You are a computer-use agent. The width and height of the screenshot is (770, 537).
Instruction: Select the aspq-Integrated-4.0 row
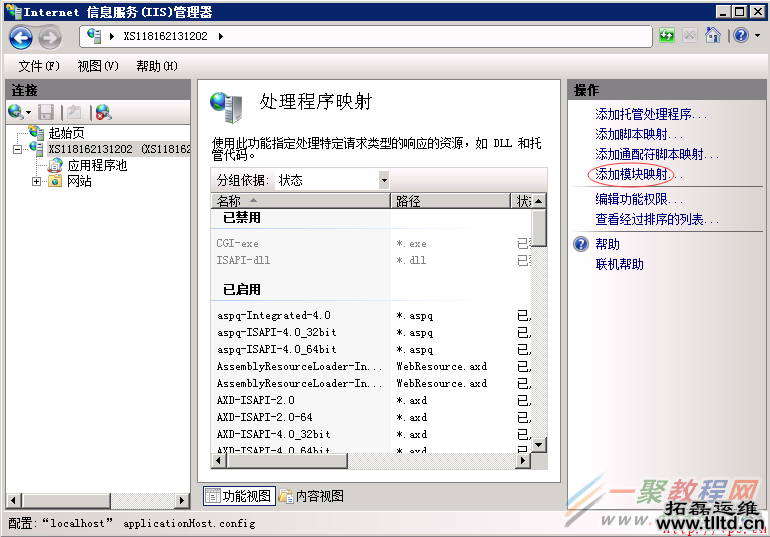(x=371, y=316)
